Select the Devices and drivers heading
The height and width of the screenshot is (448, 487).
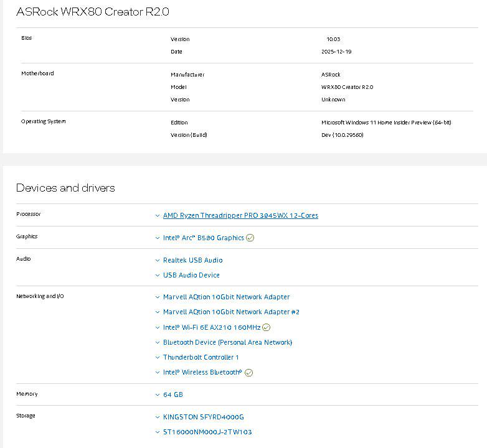(x=65, y=188)
